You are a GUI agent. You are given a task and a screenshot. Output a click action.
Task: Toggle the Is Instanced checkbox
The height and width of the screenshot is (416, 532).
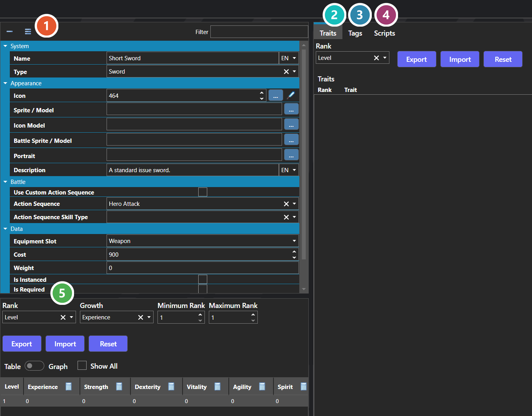[203, 279]
